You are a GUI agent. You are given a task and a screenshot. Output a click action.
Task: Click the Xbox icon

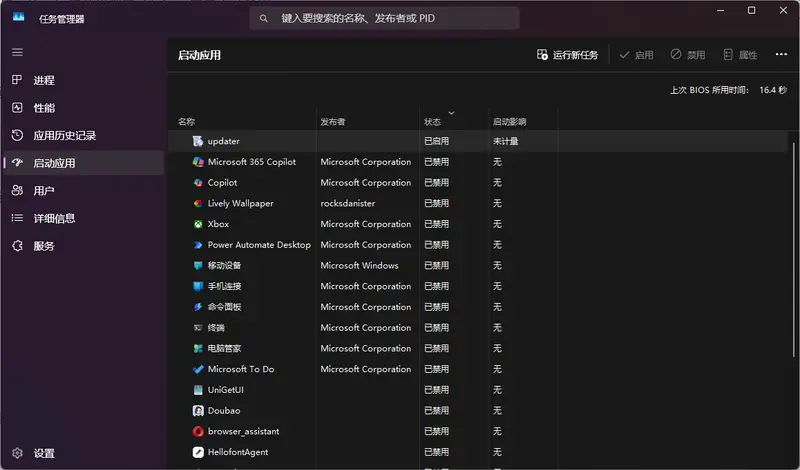coord(198,224)
